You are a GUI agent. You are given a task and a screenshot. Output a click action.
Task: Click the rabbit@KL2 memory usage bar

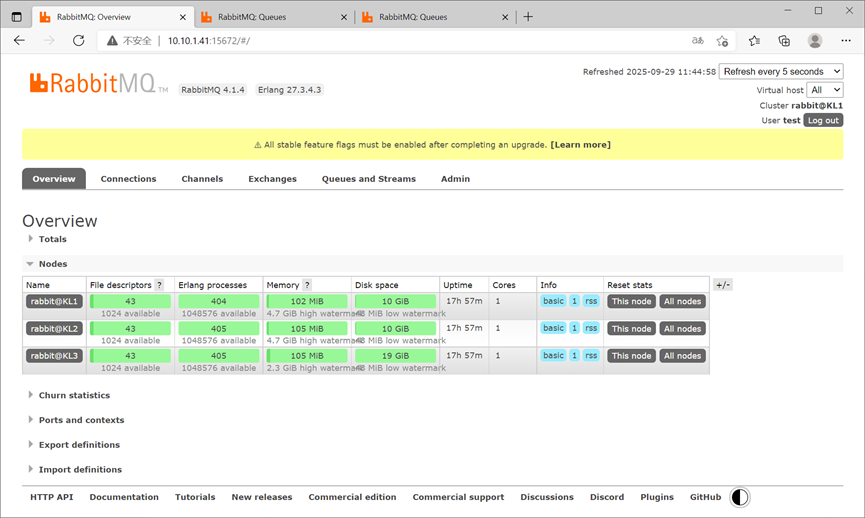coord(307,329)
